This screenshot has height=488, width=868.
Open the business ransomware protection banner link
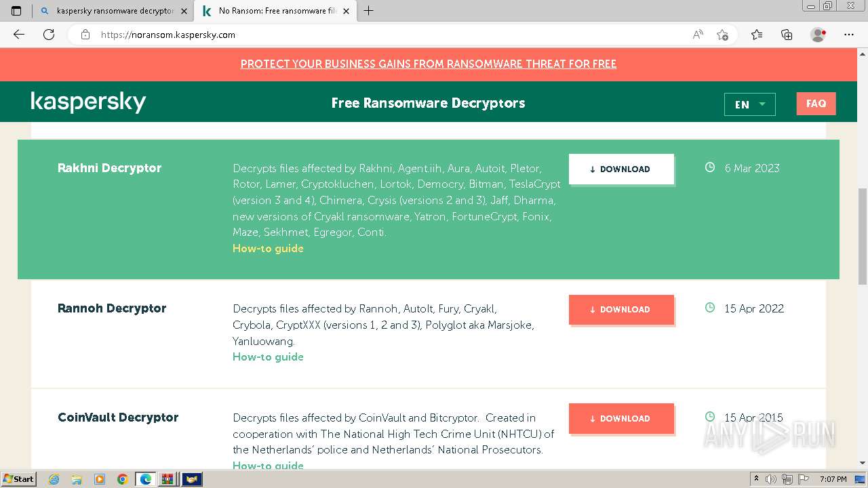pyautogui.click(x=429, y=64)
